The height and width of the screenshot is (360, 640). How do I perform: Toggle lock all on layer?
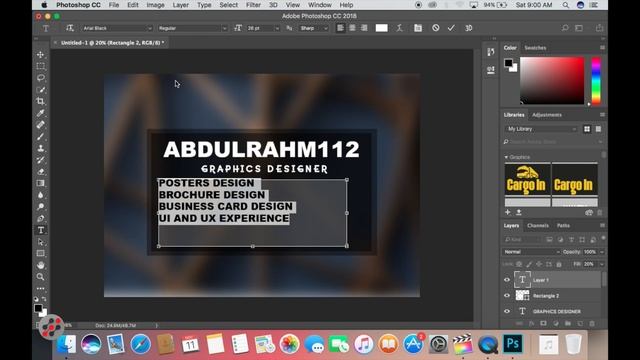(x=559, y=264)
